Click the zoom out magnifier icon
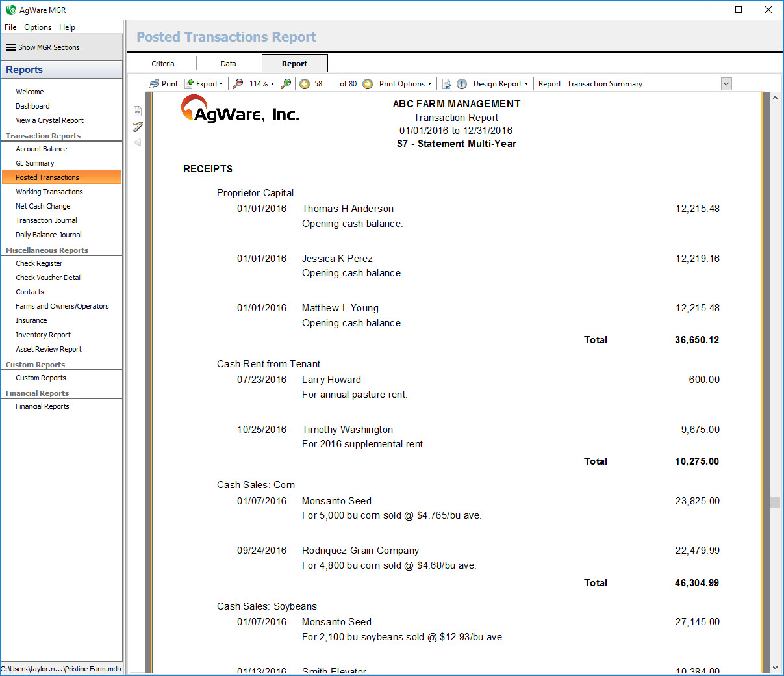 238,84
